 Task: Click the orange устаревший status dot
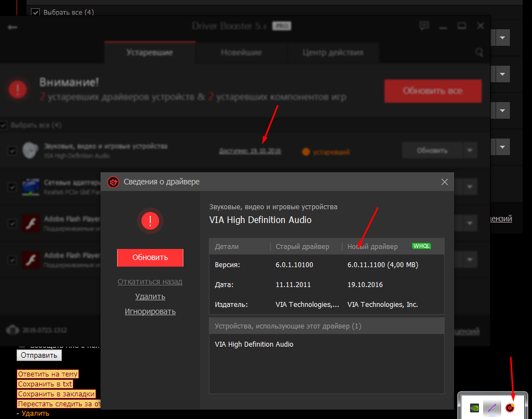[x=306, y=152]
